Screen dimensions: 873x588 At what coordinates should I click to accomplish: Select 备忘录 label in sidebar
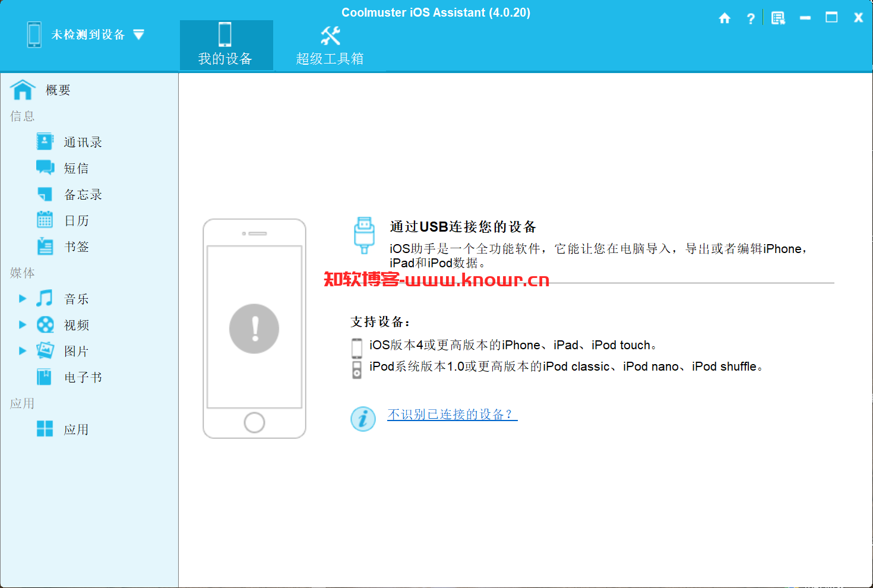tap(83, 194)
